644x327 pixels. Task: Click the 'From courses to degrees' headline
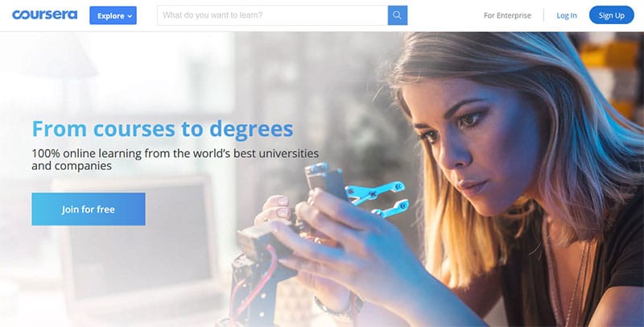(163, 129)
